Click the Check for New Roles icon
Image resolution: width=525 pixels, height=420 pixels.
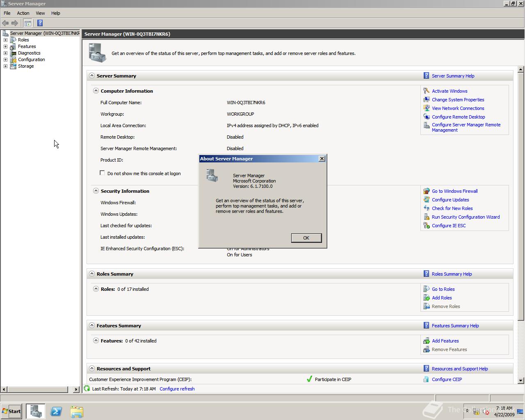click(x=426, y=208)
